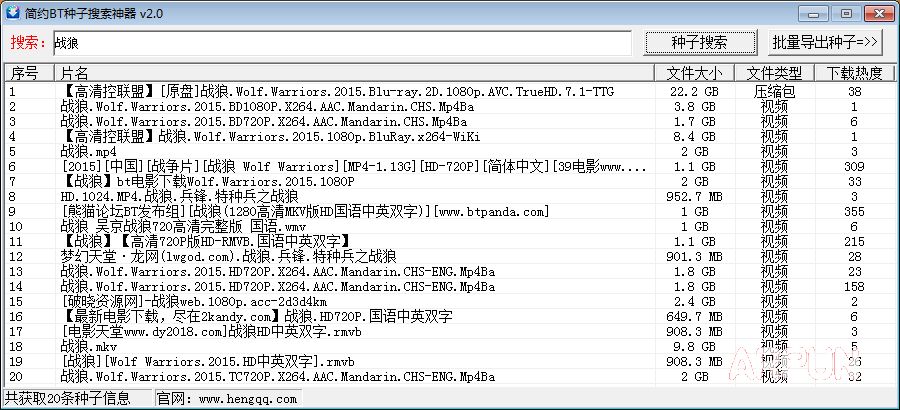Select row 1, the 22.2 GB Blu-ray TrueHD entry

(x=449, y=91)
